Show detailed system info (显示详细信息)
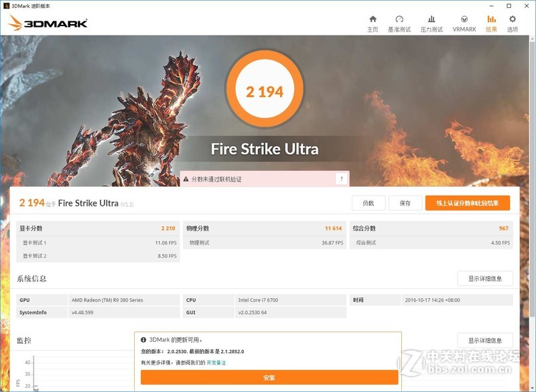Viewport: 536px width, 392px height. click(485, 279)
